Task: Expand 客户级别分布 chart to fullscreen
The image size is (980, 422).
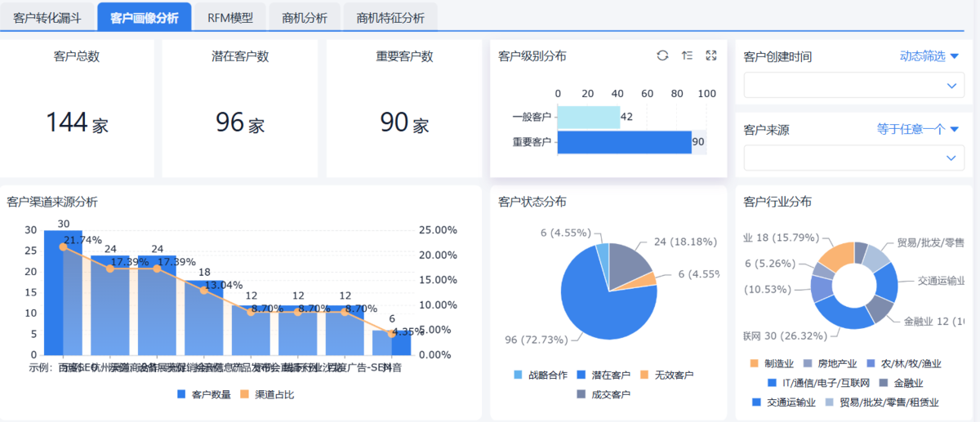Action: [x=710, y=56]
